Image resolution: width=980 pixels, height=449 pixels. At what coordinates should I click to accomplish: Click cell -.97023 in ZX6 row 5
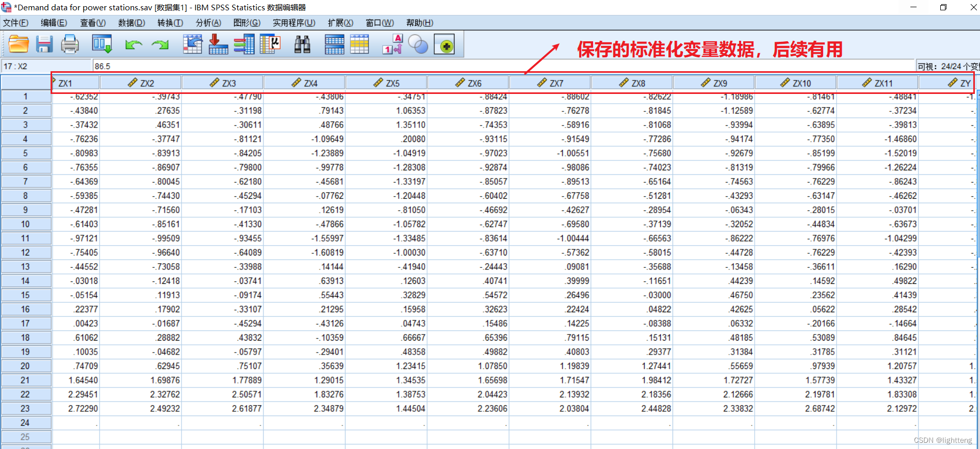[468, 153]
